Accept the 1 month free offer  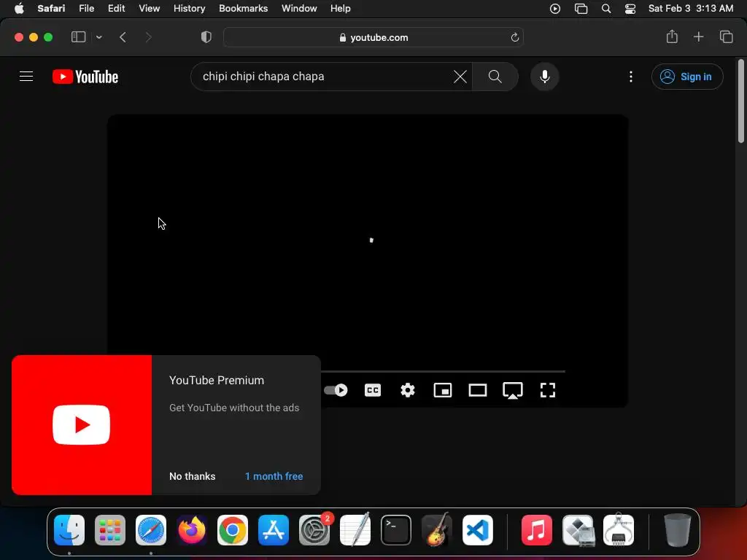pyautogui.click(x=274, y=476)
